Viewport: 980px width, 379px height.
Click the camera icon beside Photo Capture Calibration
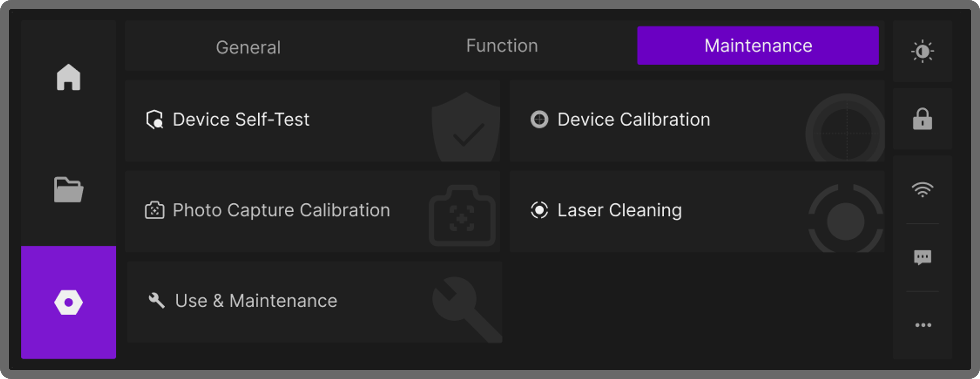coord(154,210)
